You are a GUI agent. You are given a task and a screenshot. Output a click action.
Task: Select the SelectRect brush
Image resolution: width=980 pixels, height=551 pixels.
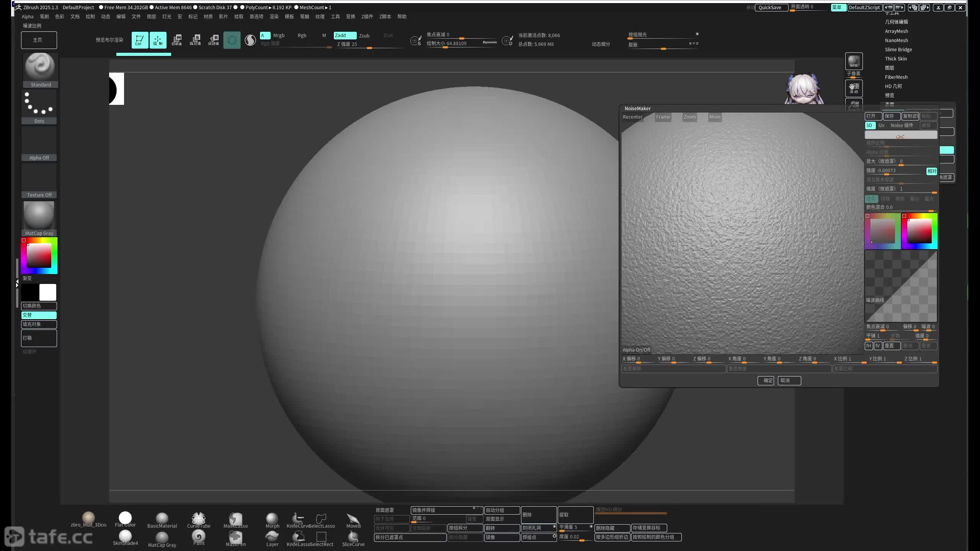tap(322, 539)
